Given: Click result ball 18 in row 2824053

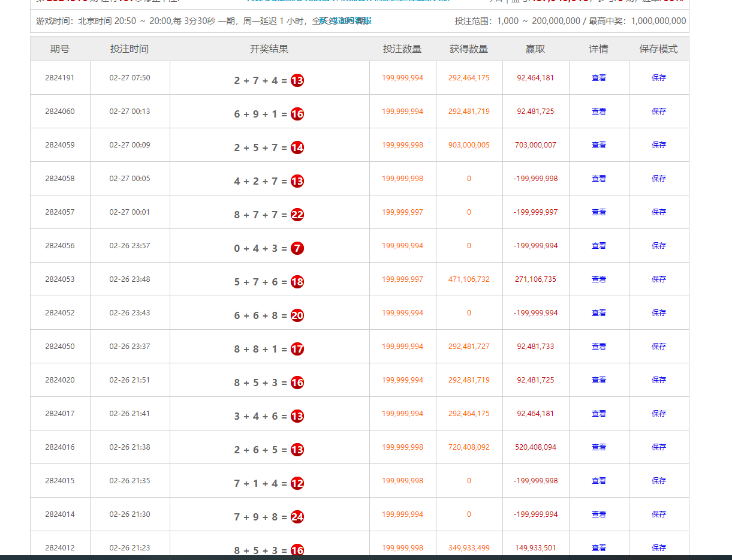Looking at the screenshot, I should pos(297,282).
